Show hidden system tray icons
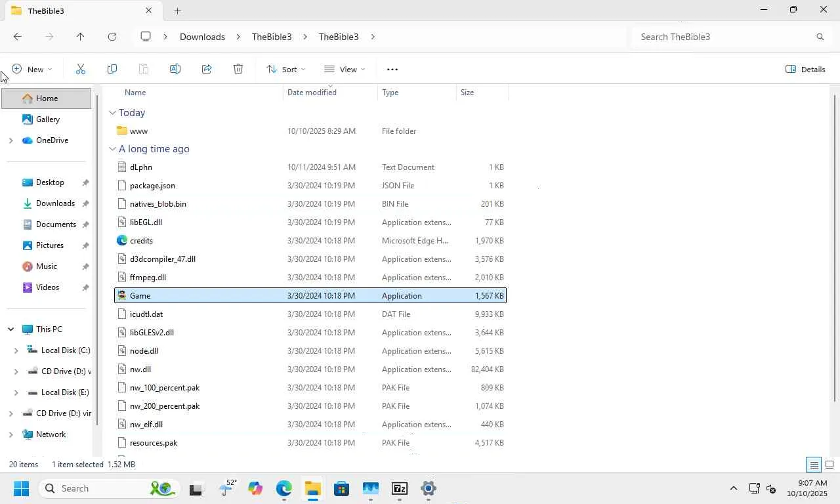Viewport: 840px width, 504px height. pyautogui.click(x=734, y=488)
